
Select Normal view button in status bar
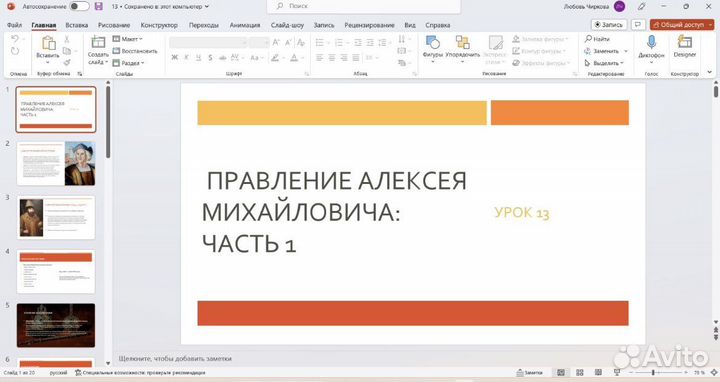coord(561,372)
